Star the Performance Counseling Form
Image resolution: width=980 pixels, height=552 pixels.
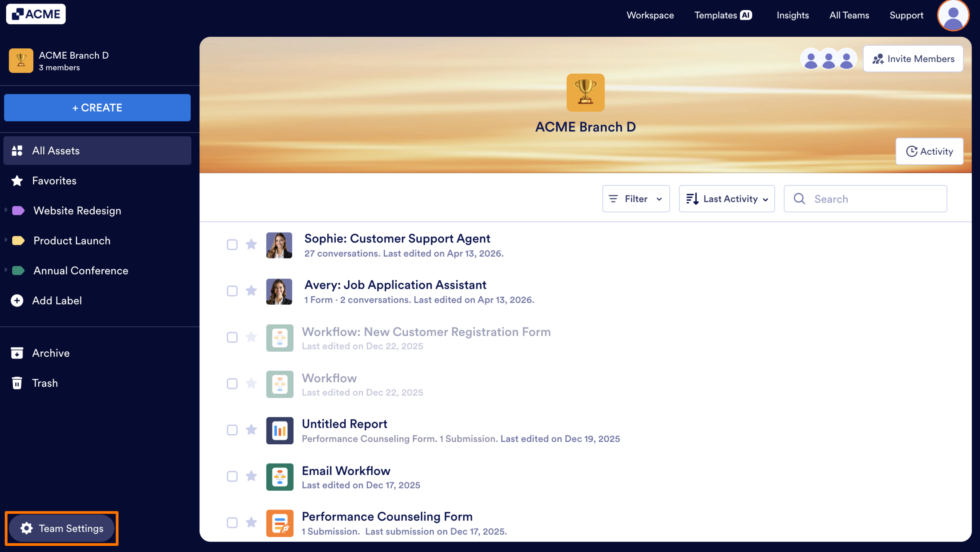tap(251, 523)
